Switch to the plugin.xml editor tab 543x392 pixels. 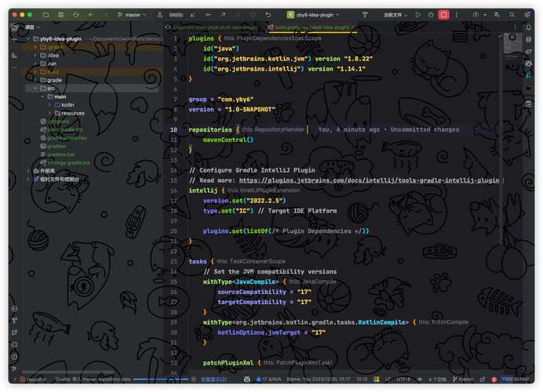coord(212,27)
